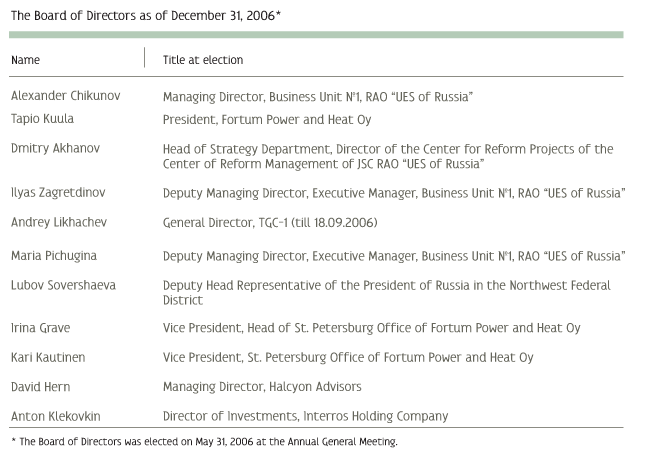Select the name Anton Klekovkin
Viewport: 650px width, 458px height.
tap(56, 416)
